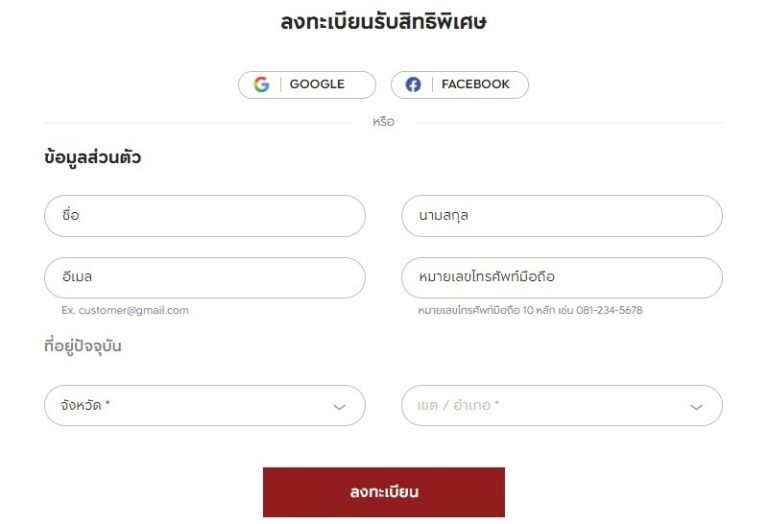Focus the อีเมล email input field
This screenshot has height=524, width=768.
point(205,278)
